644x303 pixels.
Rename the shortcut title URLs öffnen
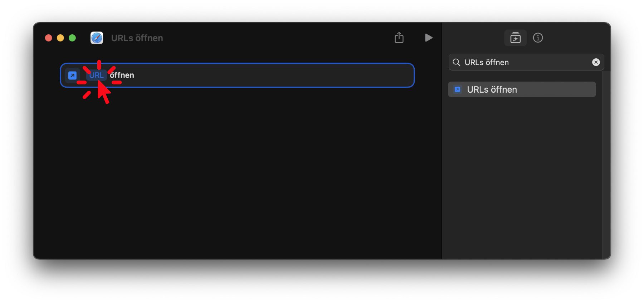point(137,38)
